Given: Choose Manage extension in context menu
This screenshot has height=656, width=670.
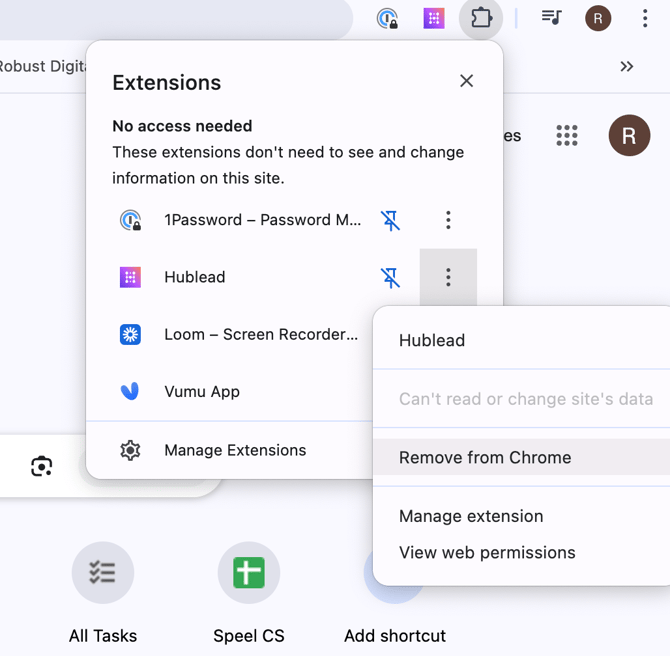Looking at the screenshot, I should (471, 516).
